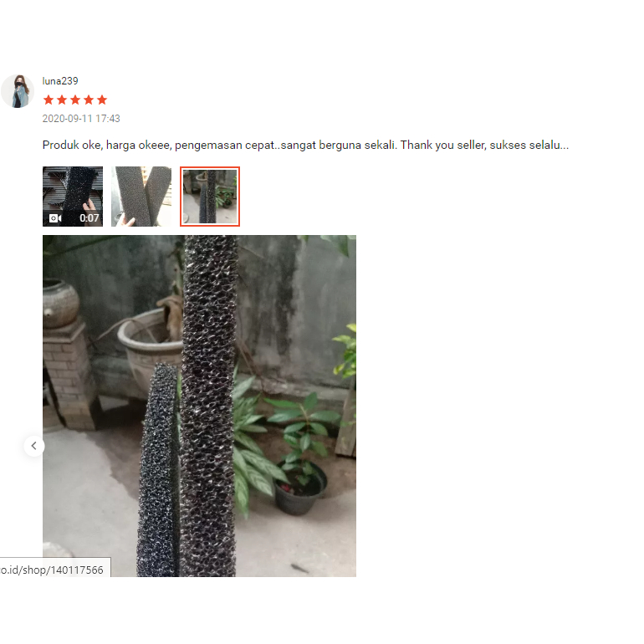Screen dimensions: 644x644
Task: Click the video camera icon on the first thumbnail
Action: pos(55,218)
